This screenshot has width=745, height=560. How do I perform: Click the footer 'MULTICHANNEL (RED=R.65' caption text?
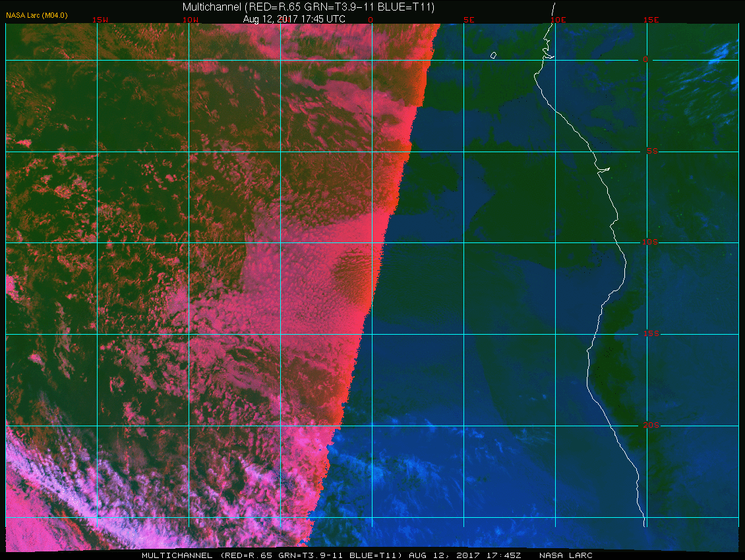(207, 555)
